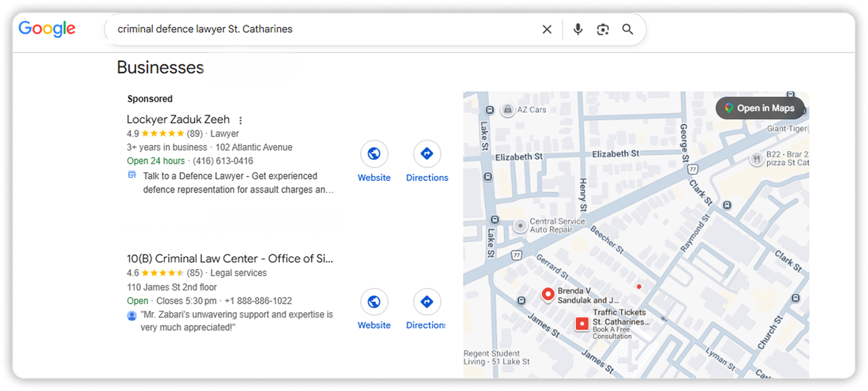Click the Google logo

pyautogui.click(x=47, y=29)
